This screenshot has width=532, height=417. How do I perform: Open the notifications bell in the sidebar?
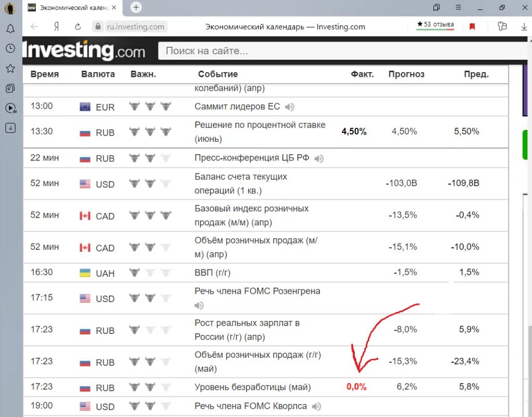(10, 29)
